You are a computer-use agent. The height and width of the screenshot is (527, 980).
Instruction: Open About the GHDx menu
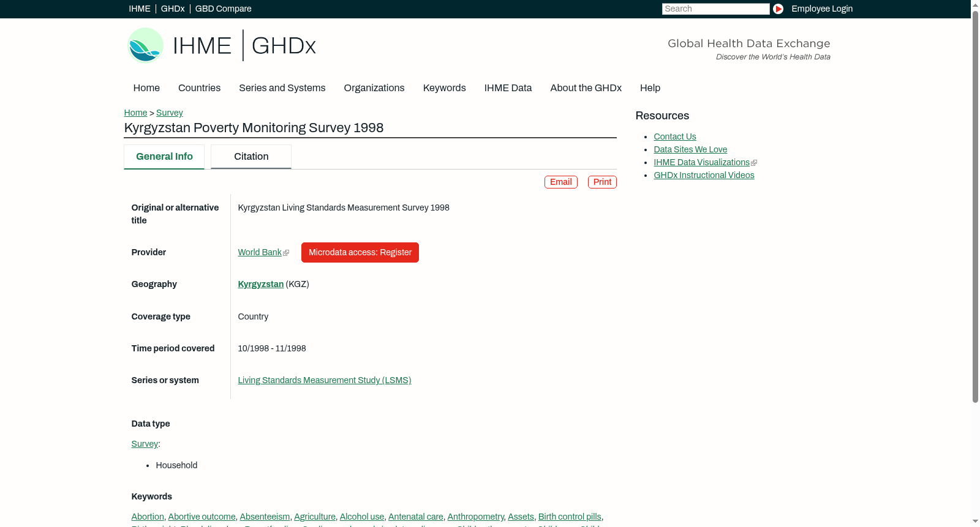pyautogui.click(x=586, y=88)
